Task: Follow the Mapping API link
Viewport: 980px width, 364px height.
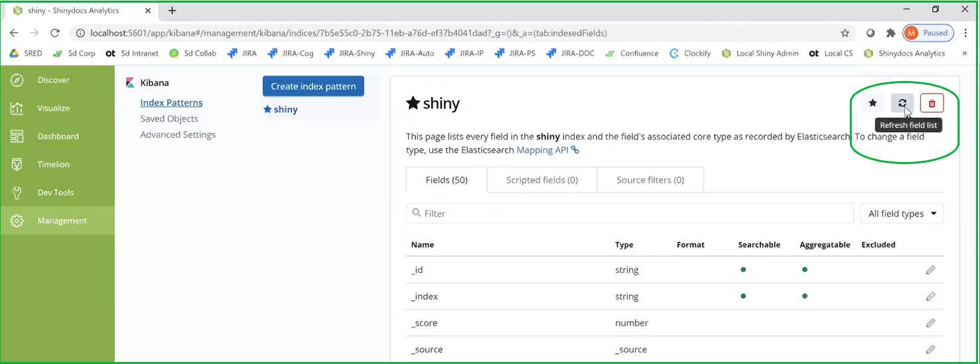Action: point(543,150)
